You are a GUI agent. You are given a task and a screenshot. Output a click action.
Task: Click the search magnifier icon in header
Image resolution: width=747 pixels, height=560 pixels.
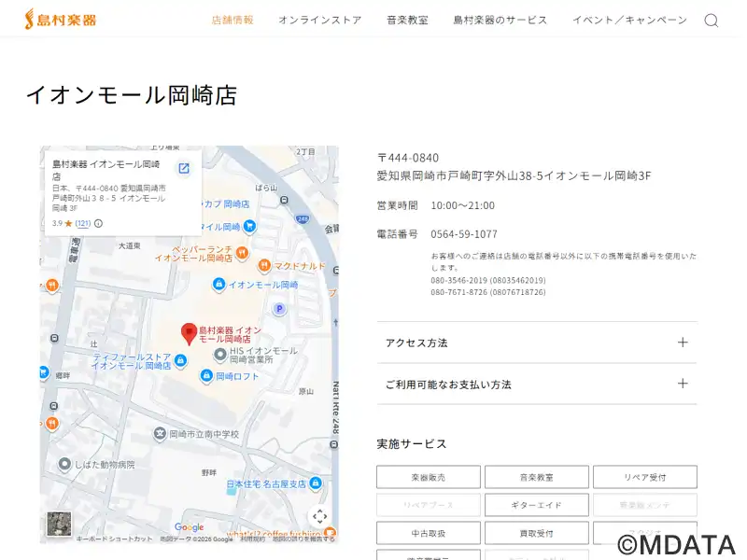coord(712,20)
